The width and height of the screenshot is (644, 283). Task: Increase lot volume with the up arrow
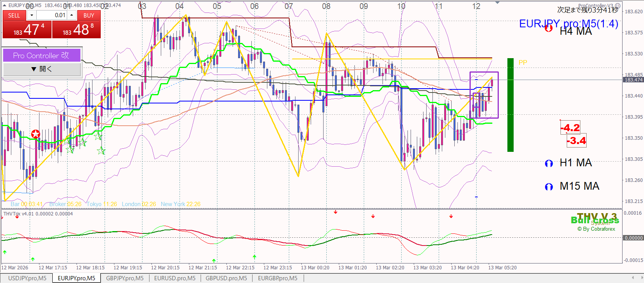coord(72,15)
